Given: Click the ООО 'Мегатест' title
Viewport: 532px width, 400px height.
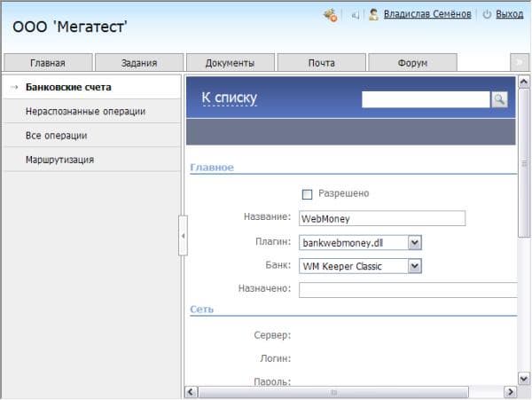Looking at the screenshot, I should (x=70, y=27).
